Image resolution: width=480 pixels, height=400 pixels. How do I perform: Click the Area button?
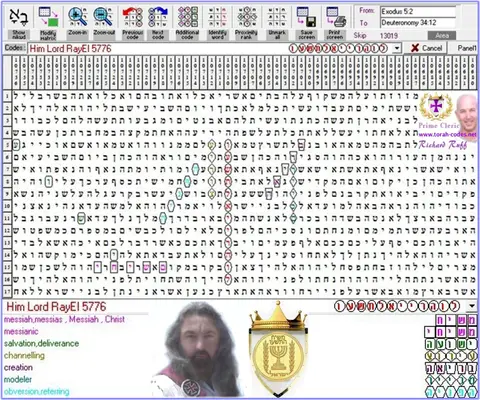tap(442, 35)
